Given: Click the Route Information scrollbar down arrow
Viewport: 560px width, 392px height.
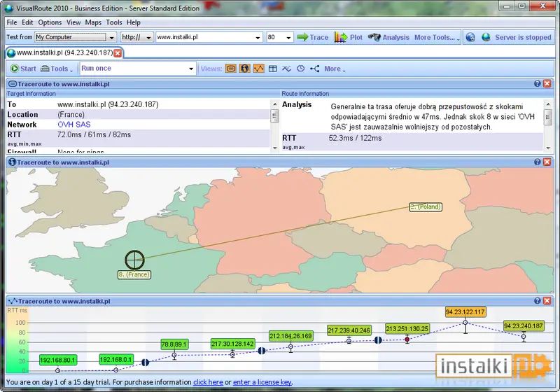Looking at the screenshot, I should (548, 148).
